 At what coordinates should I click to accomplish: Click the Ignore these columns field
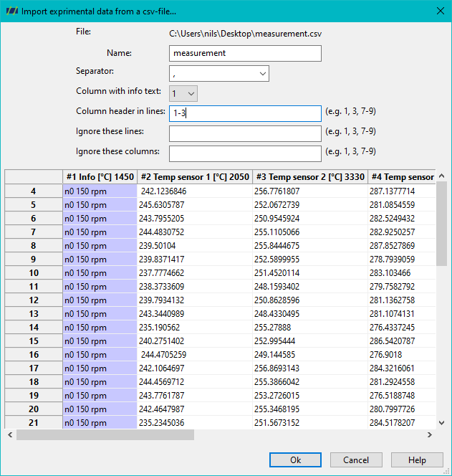[245, 153]
